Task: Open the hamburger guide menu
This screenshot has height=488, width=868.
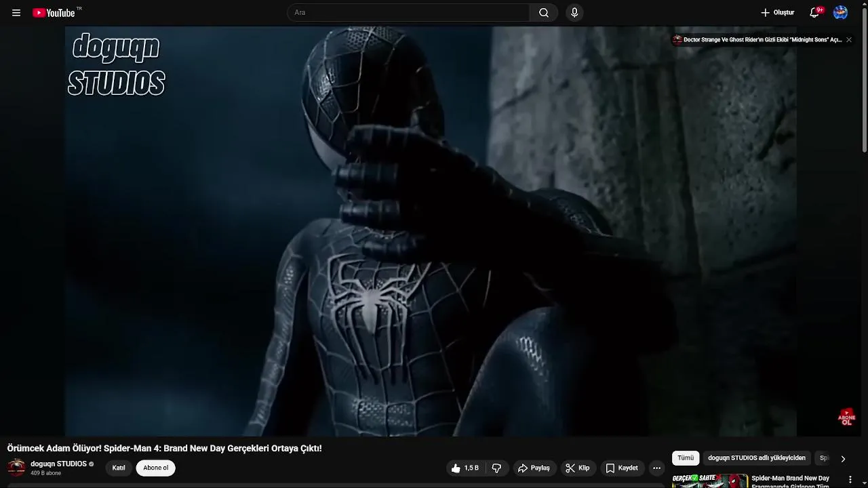Action: [16, 13]
